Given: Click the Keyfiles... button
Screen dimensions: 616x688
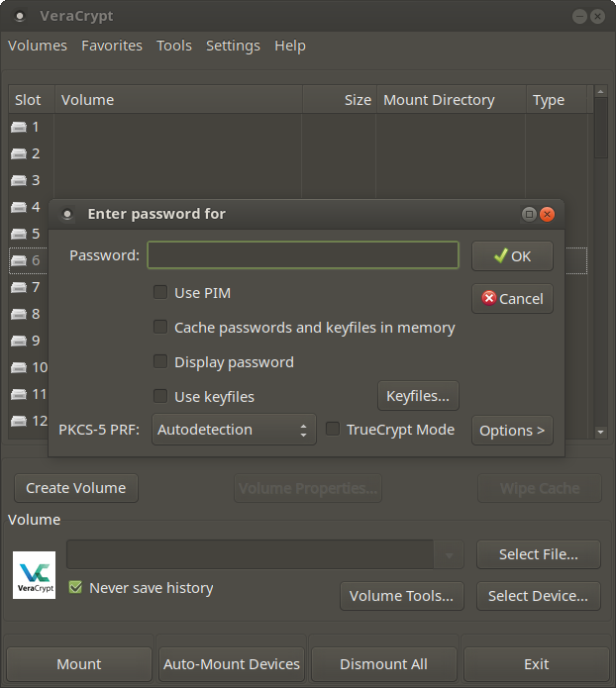Looking at the screenshot, I should (418, 396).
